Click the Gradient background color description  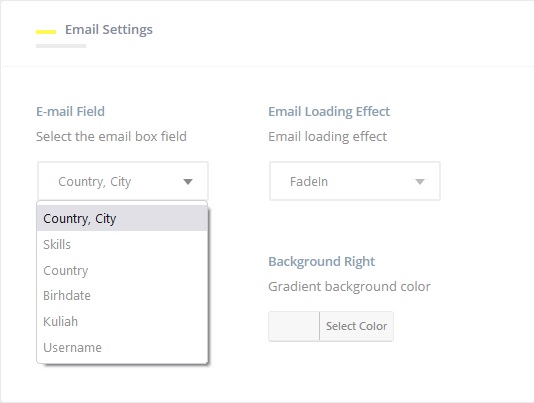tap(349, 286)
